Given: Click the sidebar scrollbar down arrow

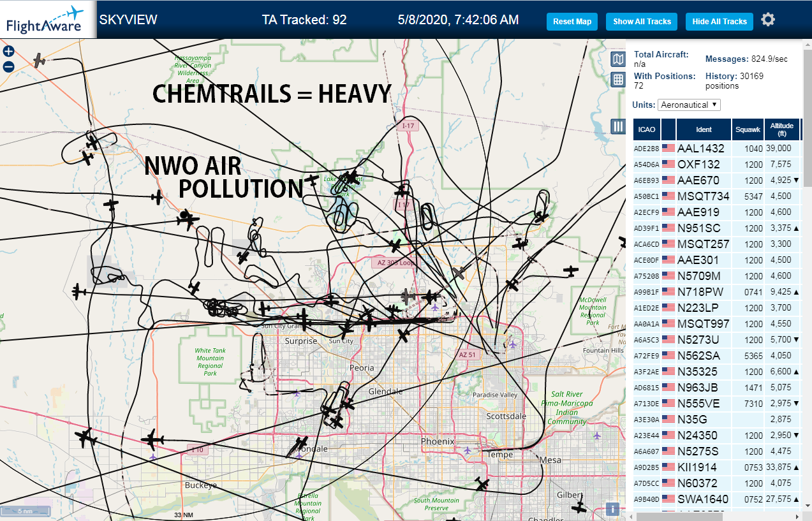Looking at the screenshot, I should click(x=806, y=506).
